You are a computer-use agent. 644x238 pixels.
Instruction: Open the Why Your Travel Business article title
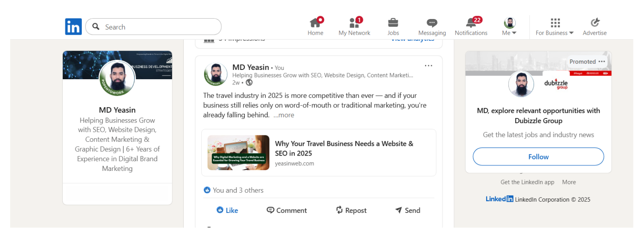[x=344, y=148]
